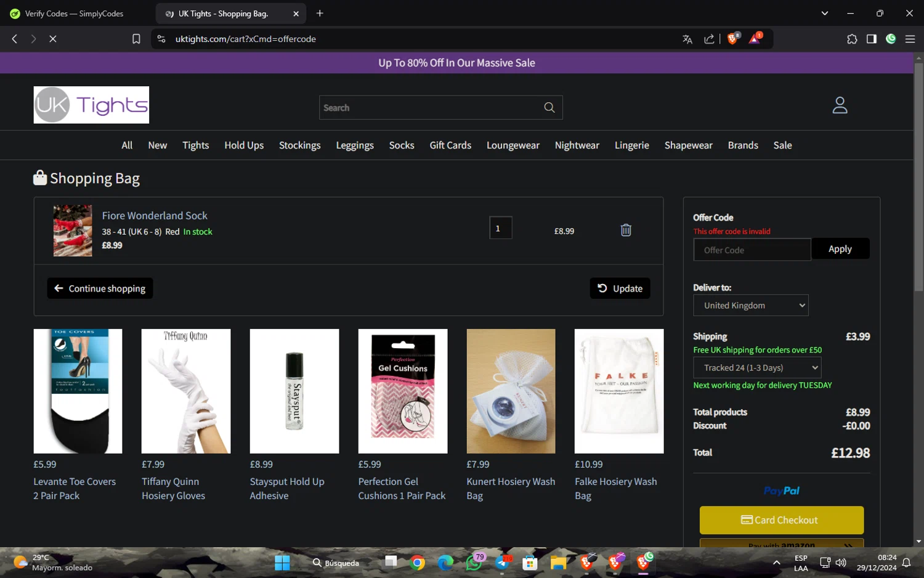Click the Offer Code input field
Viewport: 924px width, 578px height.
752,250
